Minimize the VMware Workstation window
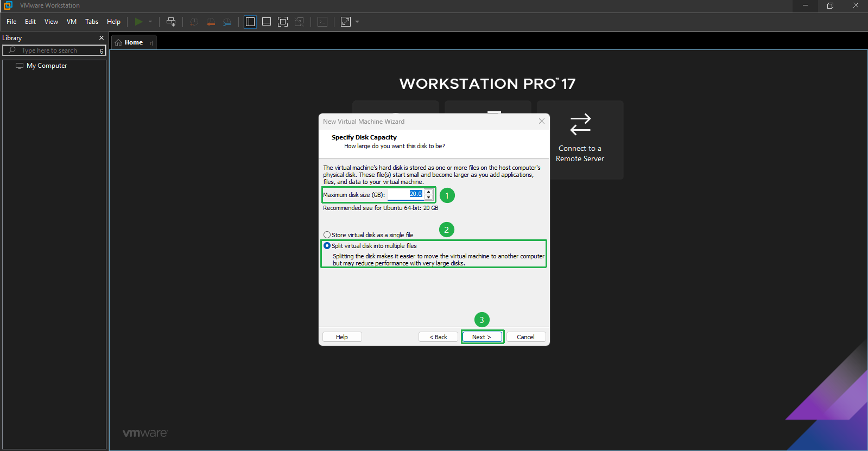This screenshot has width=868, height=451. 806,5
